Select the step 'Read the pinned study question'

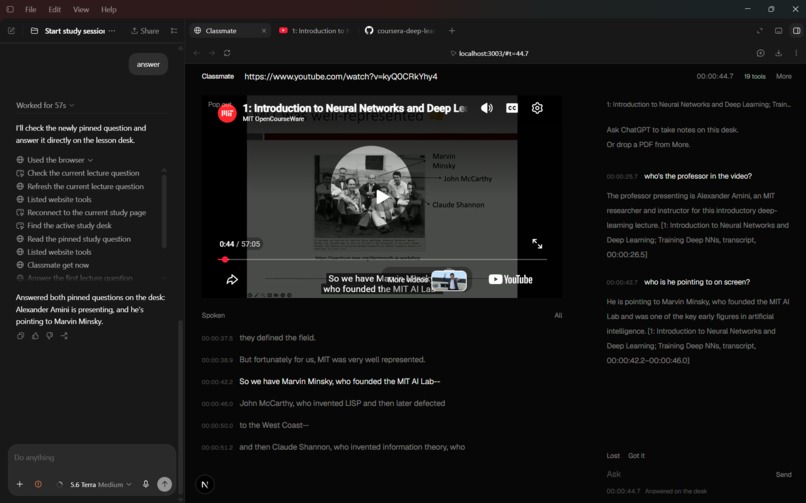79,239
